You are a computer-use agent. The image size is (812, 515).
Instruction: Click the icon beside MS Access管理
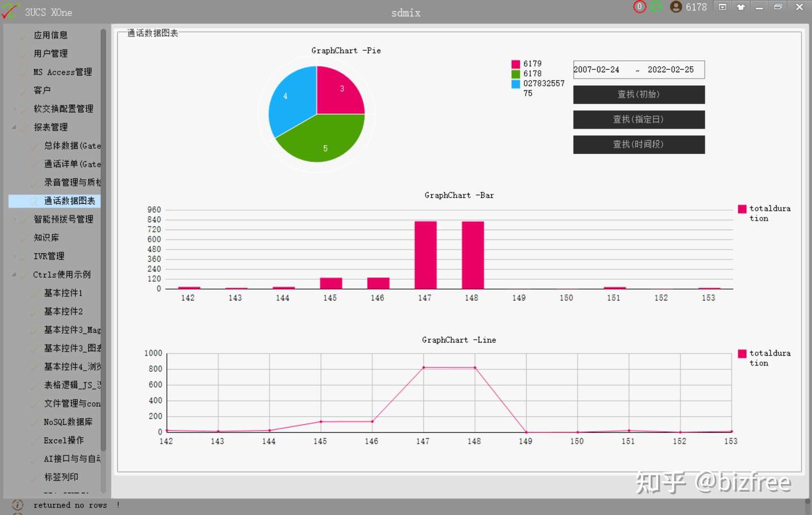(x=23, y=73)
